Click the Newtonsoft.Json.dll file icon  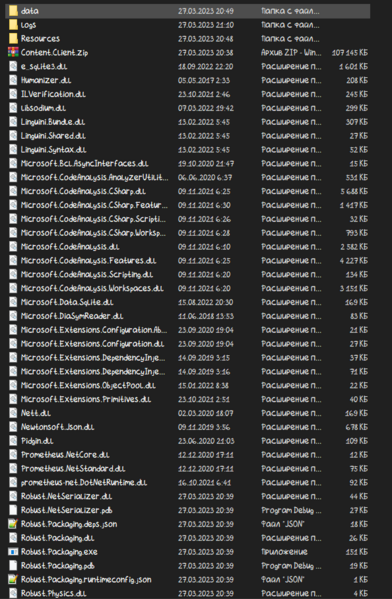click(x=13, y=427)
